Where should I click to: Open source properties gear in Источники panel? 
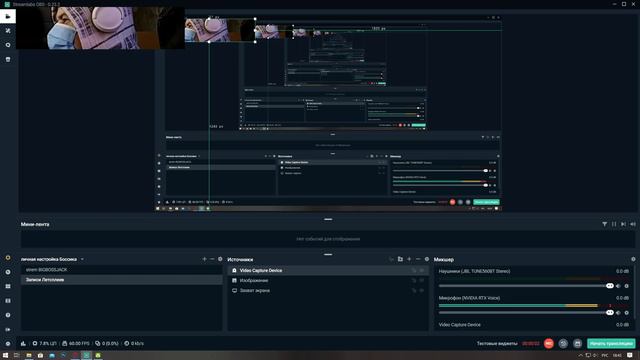427,259
